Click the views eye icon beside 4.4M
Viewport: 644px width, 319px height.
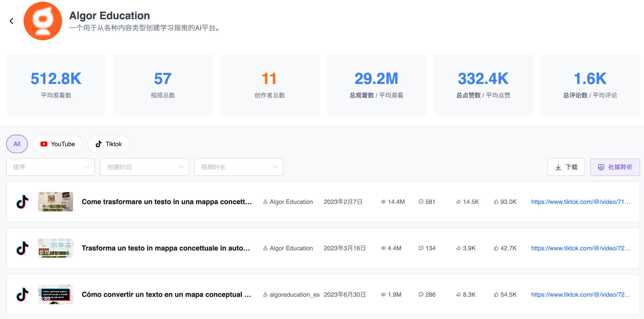click(383, 248)
